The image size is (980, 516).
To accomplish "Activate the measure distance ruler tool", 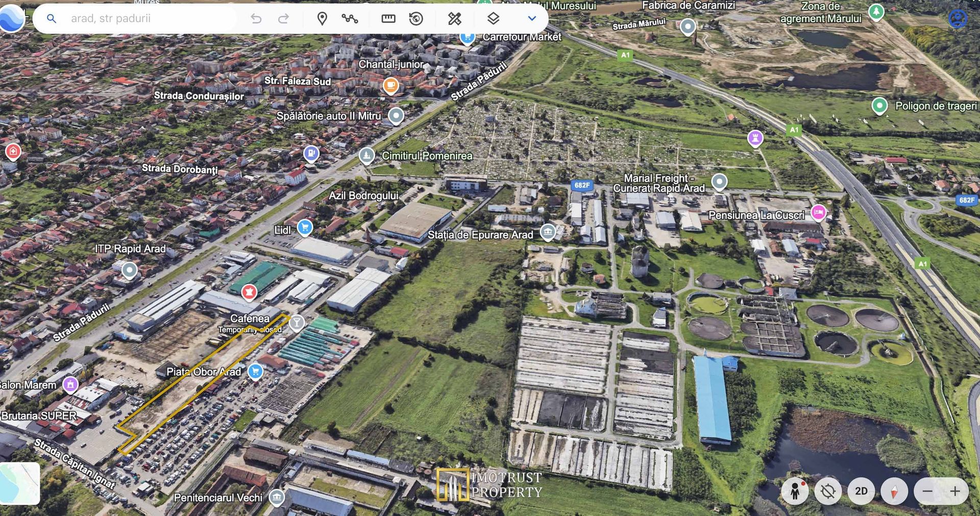I will click(x=388, y=19).
